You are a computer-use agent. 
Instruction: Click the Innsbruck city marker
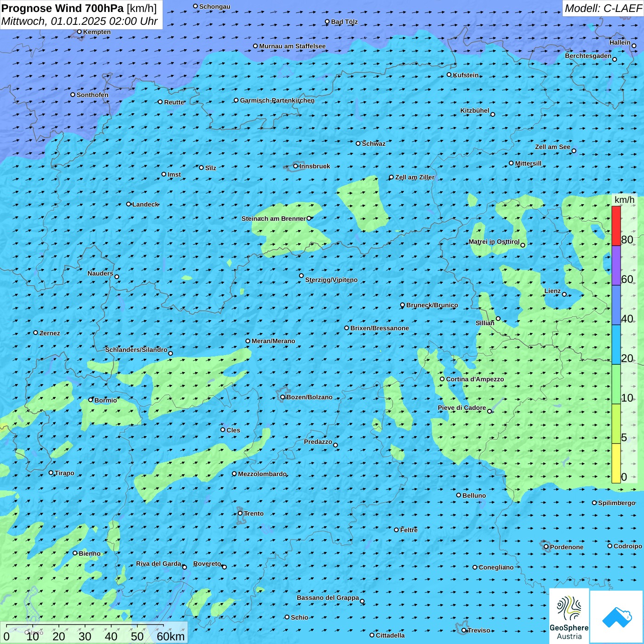(x=296, y=166)
